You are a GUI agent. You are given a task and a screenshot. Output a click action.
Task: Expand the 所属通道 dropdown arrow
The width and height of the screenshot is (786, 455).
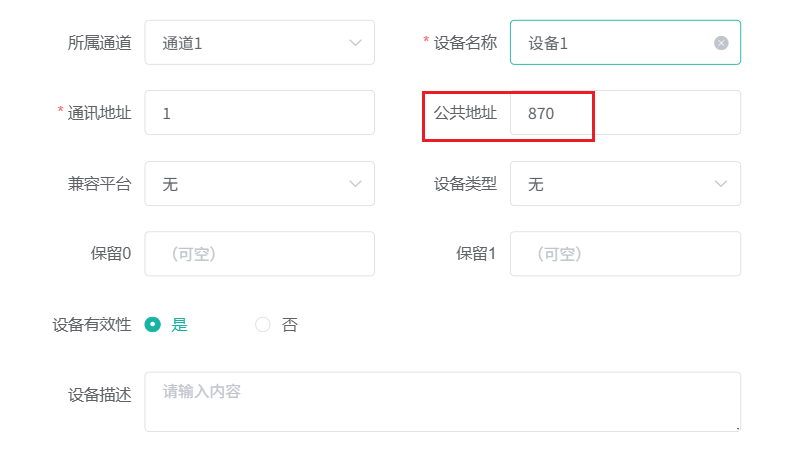pos(355,43)
